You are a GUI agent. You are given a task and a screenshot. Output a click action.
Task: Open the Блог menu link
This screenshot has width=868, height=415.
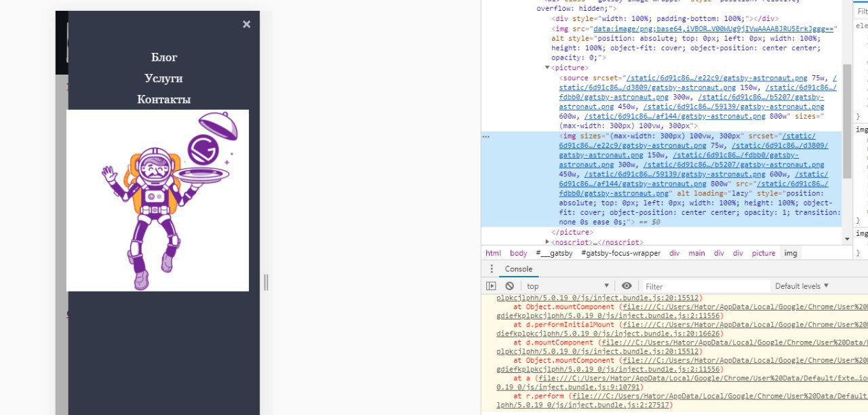pyautogui.click(x=164, y=57)
